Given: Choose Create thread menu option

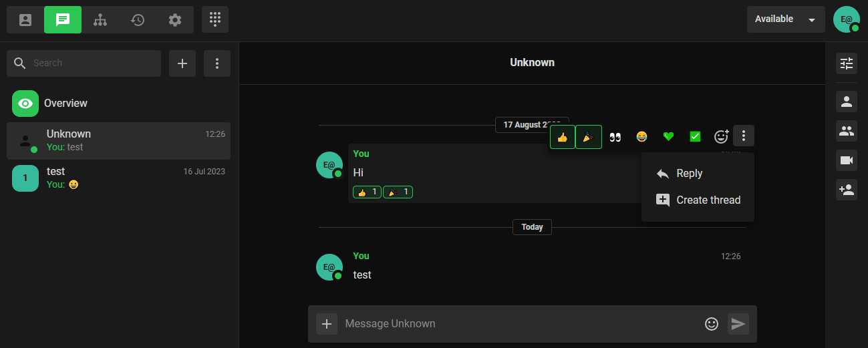Looking at the screenshot, I should coord(708,200).
